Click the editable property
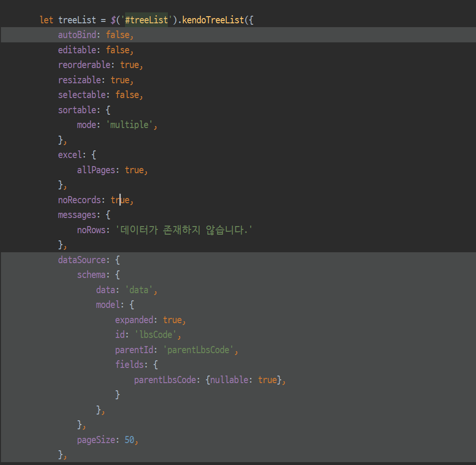Screen dimensions: 476x465 coord(77,50)
